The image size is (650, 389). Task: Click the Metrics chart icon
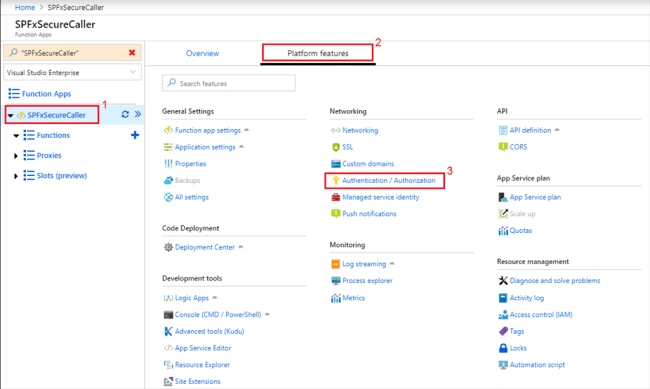point(335,298)
